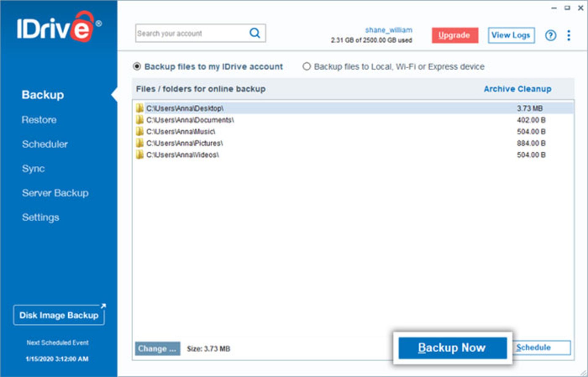588x377 pixels.
Task: Open the Sync section
Action: tap(33, 169)
